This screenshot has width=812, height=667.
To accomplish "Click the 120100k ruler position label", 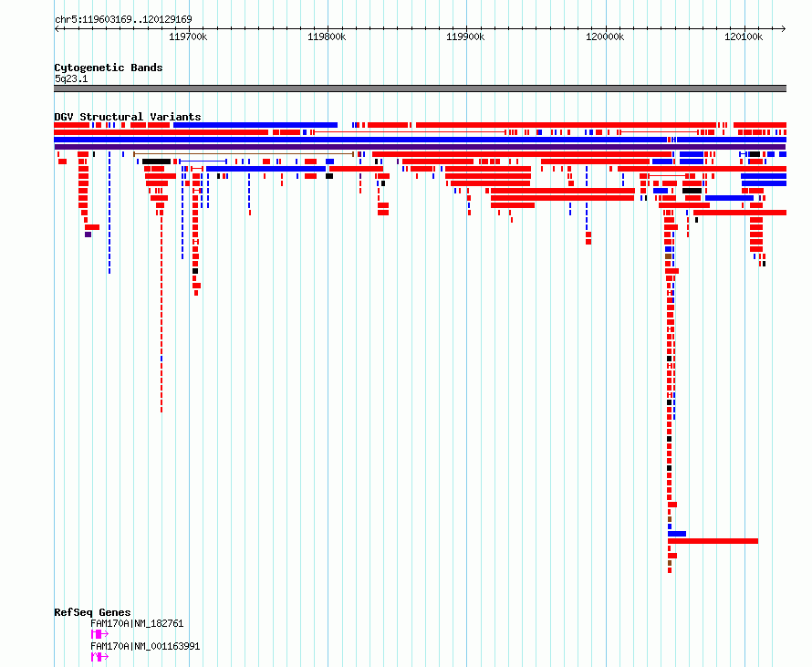I will pyautogui.click(x=744, y=36).
